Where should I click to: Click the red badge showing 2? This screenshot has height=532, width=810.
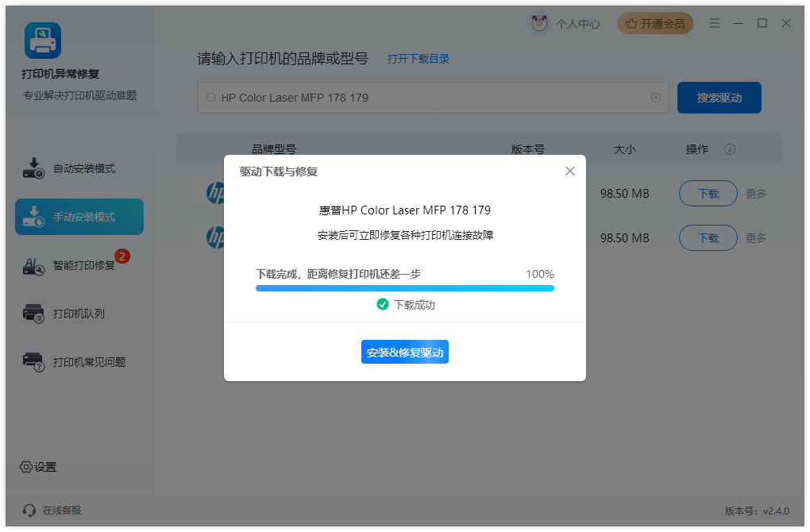tap(122, 256)
